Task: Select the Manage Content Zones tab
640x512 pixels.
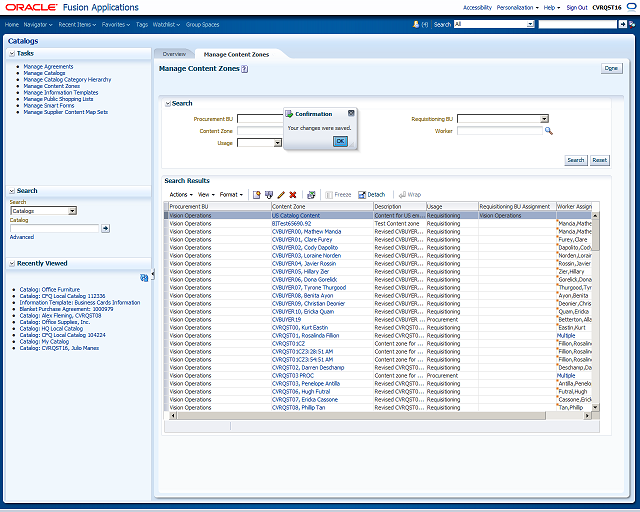Action: click(x=236, y=54)
